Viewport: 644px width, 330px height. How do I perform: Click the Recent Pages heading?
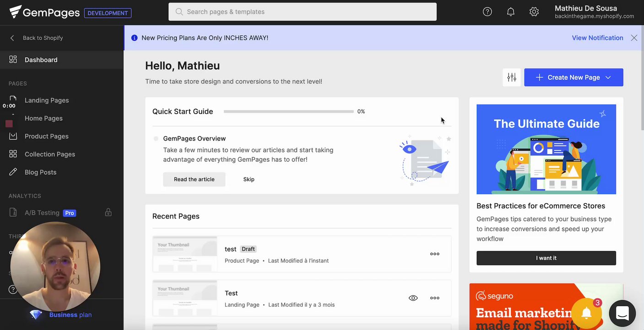176,216
